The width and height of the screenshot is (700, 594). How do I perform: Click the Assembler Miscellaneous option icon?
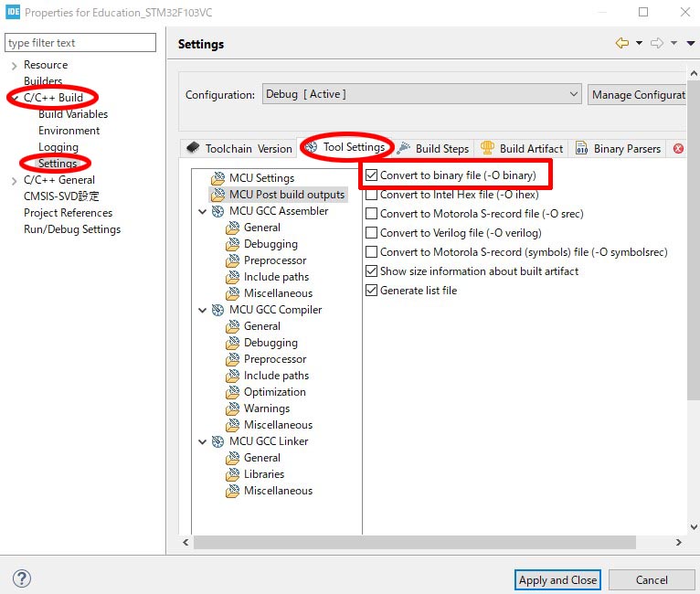click(233, 293)
